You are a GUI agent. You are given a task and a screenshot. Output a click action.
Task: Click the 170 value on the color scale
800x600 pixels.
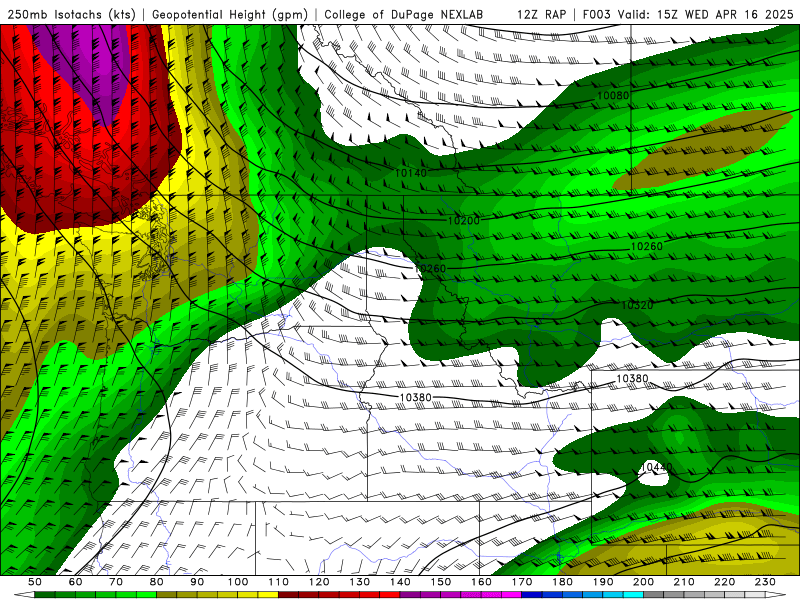pyautogui.click(x=522, y=582)
